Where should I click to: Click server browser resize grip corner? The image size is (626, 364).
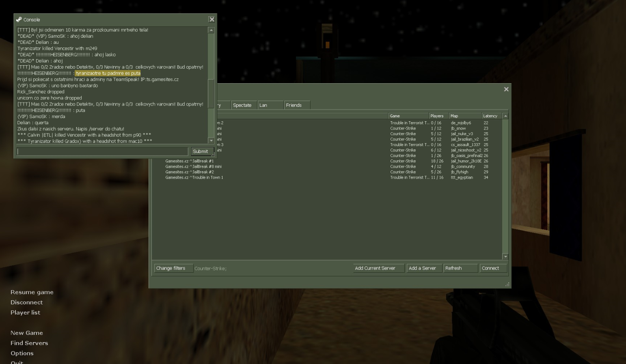pyautogui.click(x=507, y=285)
